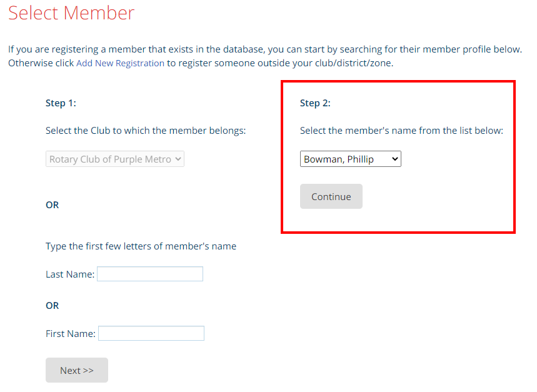Click the 'Select the member's name' instruction text
The width and height of the screenshot is (537, 392).
(x=401, y=131)
